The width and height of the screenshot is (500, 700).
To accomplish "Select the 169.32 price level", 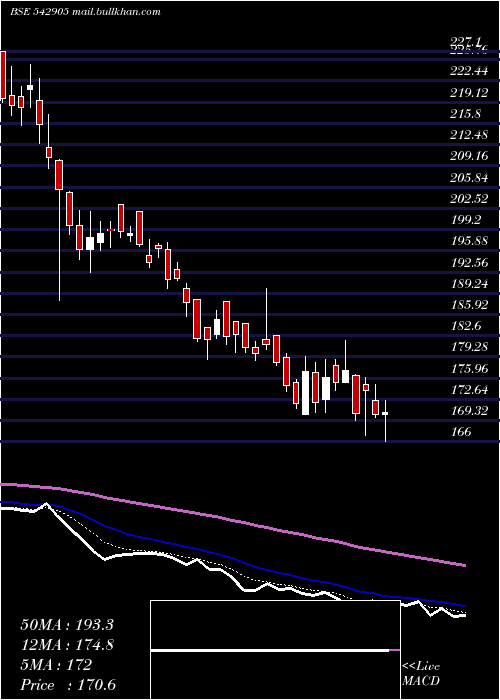I will click(469, 411).
